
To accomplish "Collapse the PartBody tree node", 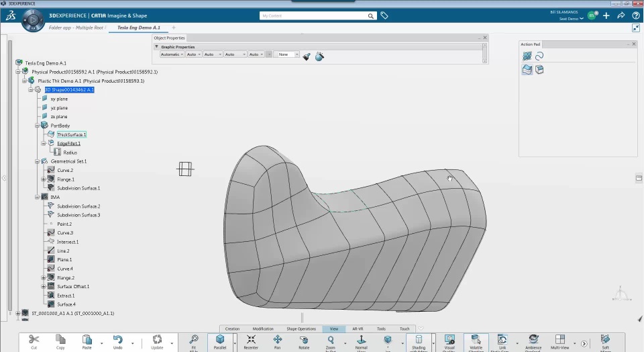I will (37, 126).
